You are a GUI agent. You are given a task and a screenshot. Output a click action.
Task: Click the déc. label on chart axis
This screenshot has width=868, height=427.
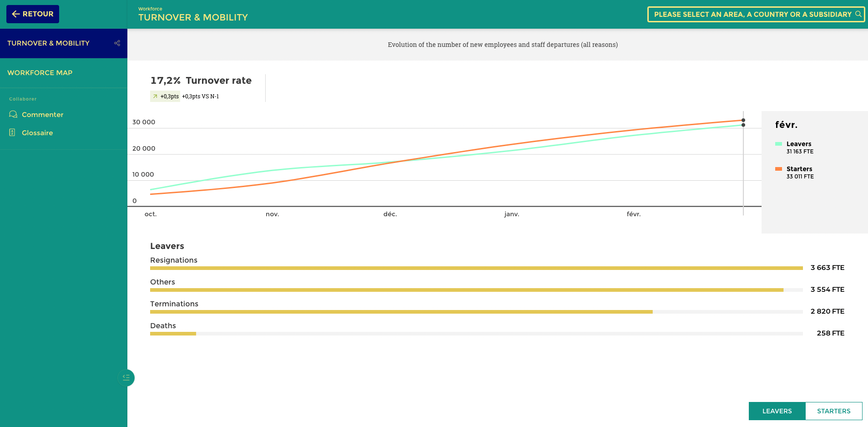pyautogui.click(x=390, y=214)
